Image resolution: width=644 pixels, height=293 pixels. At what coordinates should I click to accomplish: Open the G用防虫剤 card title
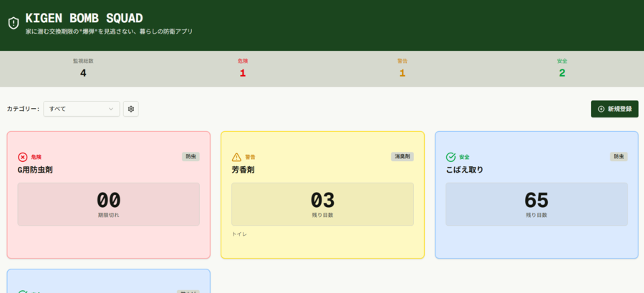(x=35, y=170)
